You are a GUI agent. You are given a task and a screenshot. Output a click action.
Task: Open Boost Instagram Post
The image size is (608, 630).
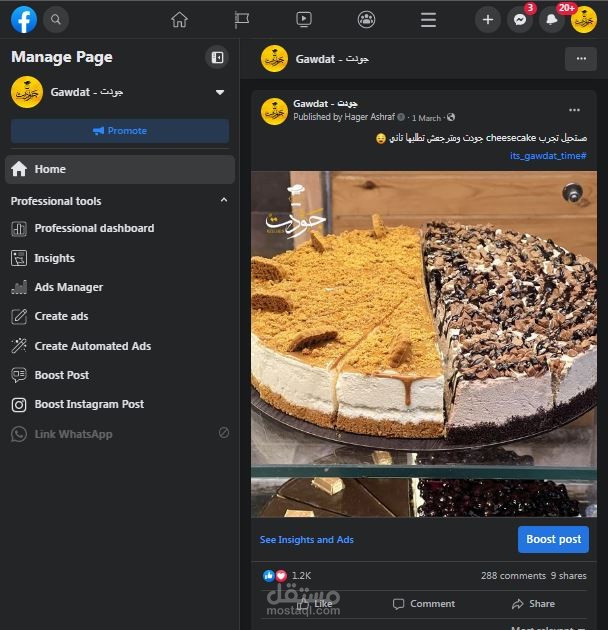coord(89,404)
